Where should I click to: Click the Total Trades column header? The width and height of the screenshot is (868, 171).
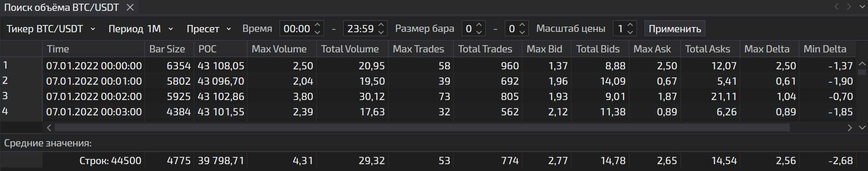[x=485, y=49]
